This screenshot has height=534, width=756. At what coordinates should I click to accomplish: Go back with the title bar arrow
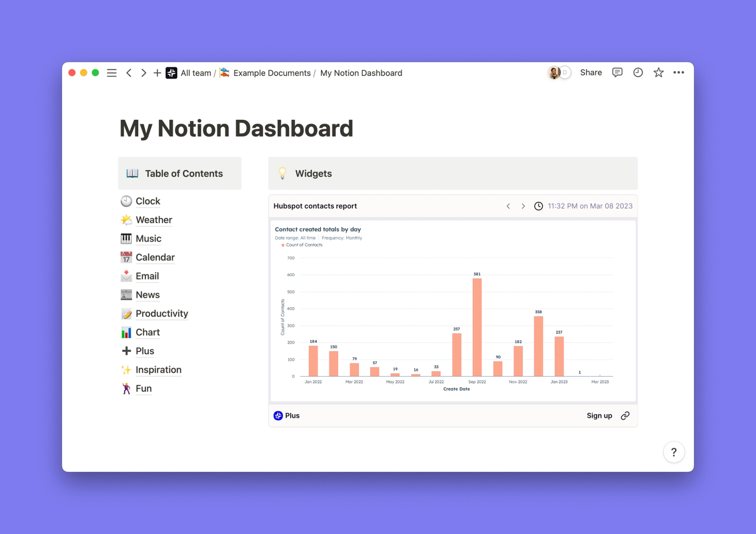click(x=129, y=73)
